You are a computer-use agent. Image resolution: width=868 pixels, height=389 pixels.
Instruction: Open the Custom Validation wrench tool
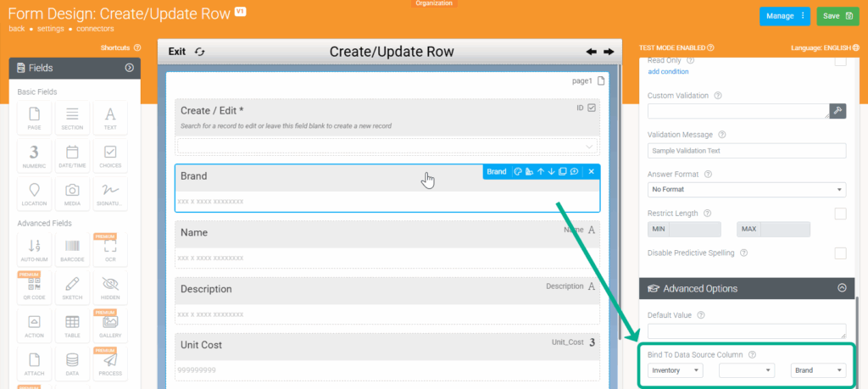(x=837, y=111)
